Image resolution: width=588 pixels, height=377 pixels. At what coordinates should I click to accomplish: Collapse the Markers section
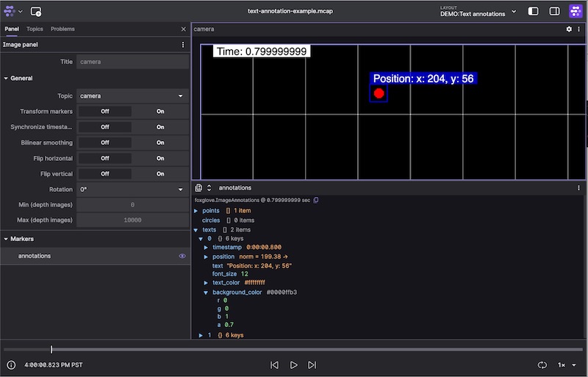6,239
